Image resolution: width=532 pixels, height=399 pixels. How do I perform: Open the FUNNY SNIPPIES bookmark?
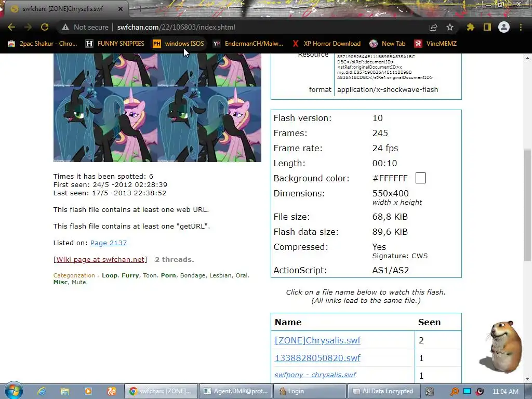coord(115,44)
